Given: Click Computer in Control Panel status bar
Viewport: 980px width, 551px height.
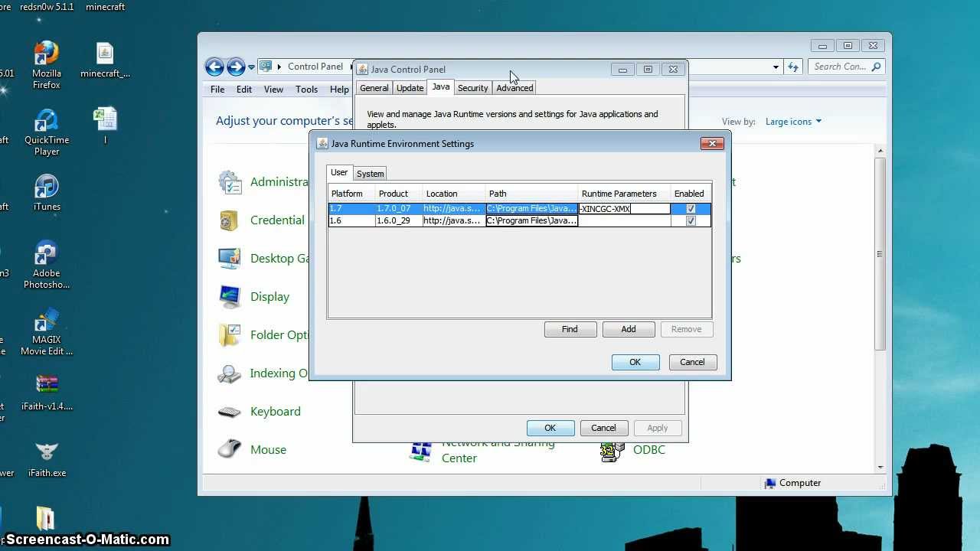Looking at the screenshot, I should pos(792,483).
